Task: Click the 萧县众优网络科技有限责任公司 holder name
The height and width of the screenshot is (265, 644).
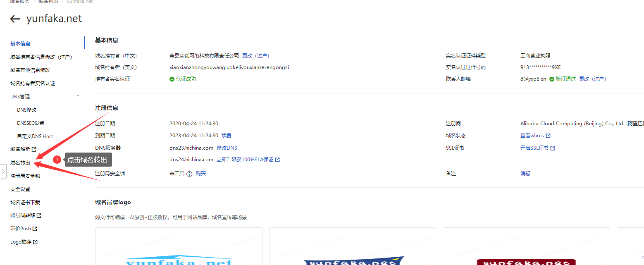Action: [204, 56]
